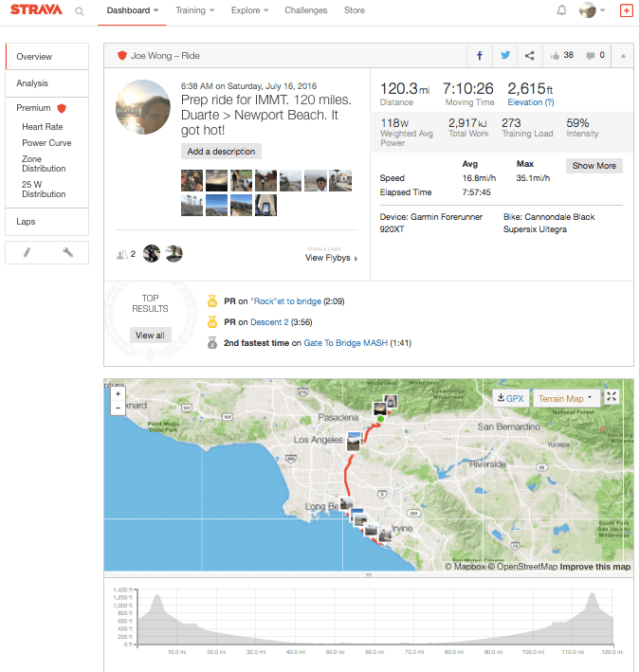639x672 pixels.
Task: Open the Terrain Map dropdown
Action: click(566, 398)
